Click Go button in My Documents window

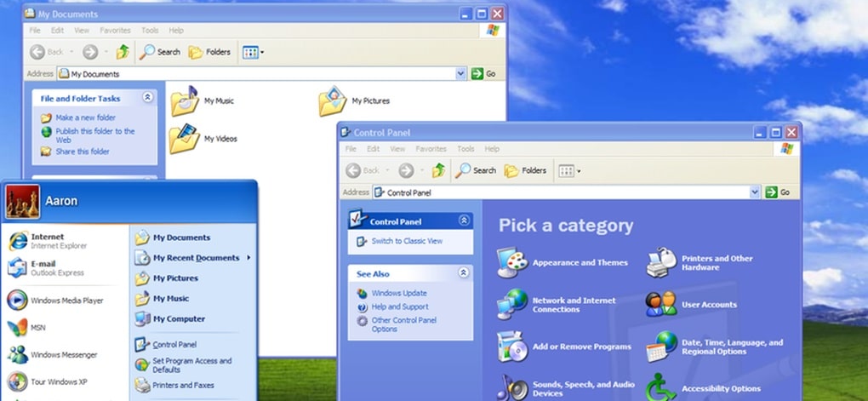(483, 74)
